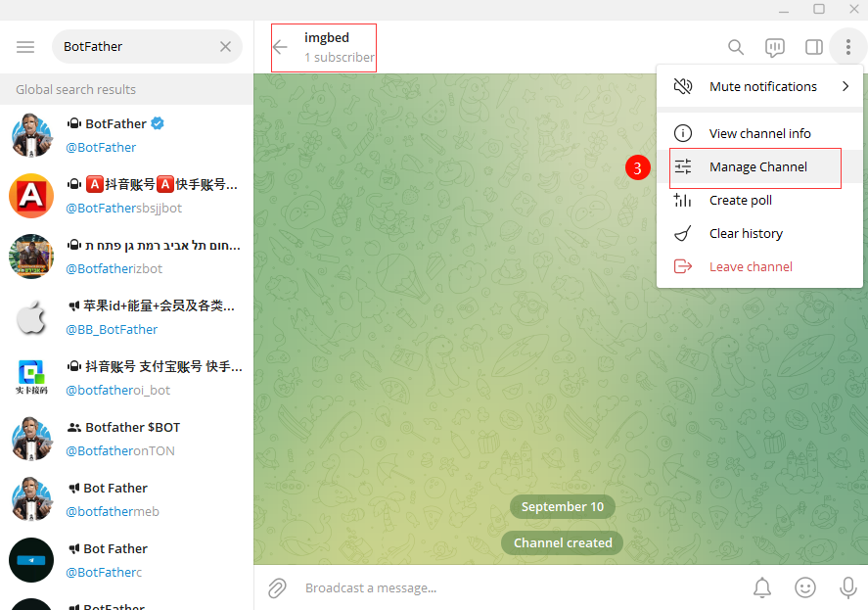Open the emoji picker in the message bar

tap(805, 587)
